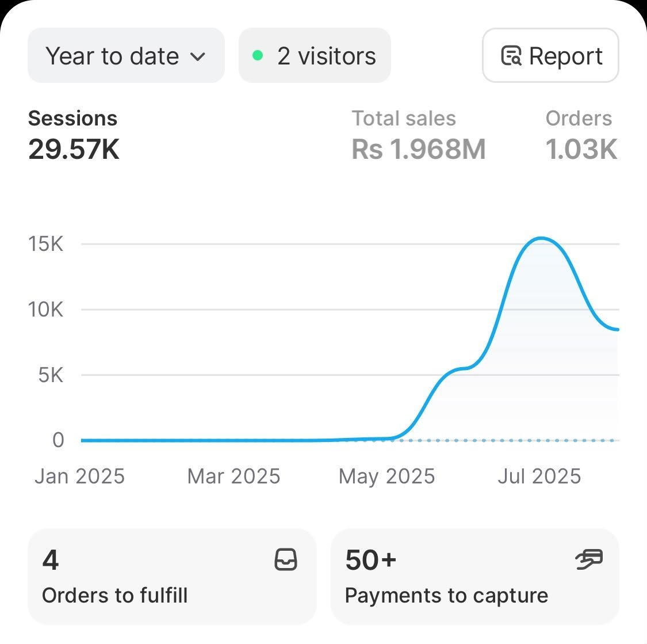This screenshot has height=644, width=647.
Task: Click the Jul 2025 axis label
Action: pos(539,477)
